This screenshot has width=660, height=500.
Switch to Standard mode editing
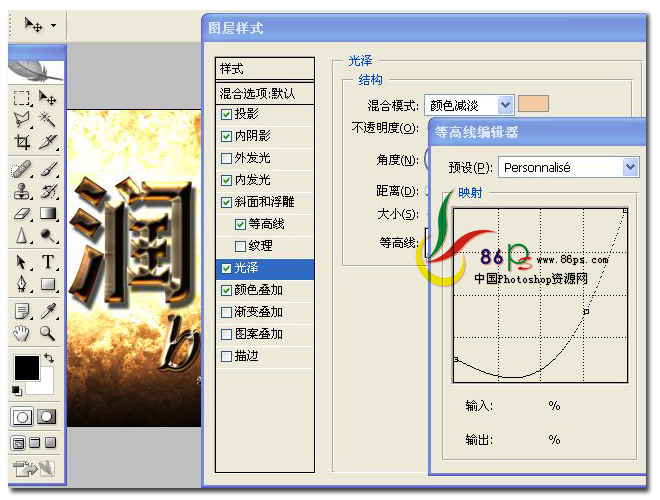click(22, 417)
